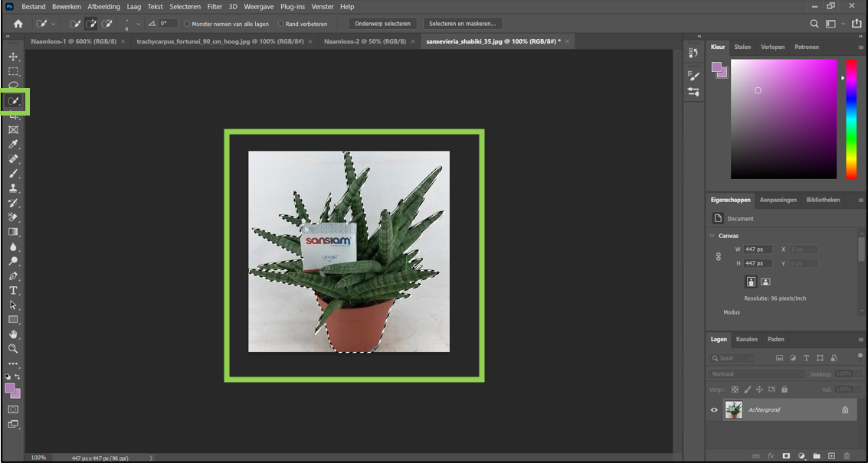Switch to the Kanalen tab

pos(746,339)
